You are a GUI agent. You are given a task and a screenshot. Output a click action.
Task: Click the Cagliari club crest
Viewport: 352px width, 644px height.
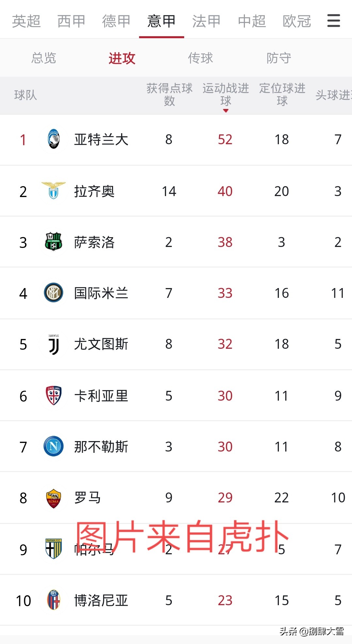(54, 395)
